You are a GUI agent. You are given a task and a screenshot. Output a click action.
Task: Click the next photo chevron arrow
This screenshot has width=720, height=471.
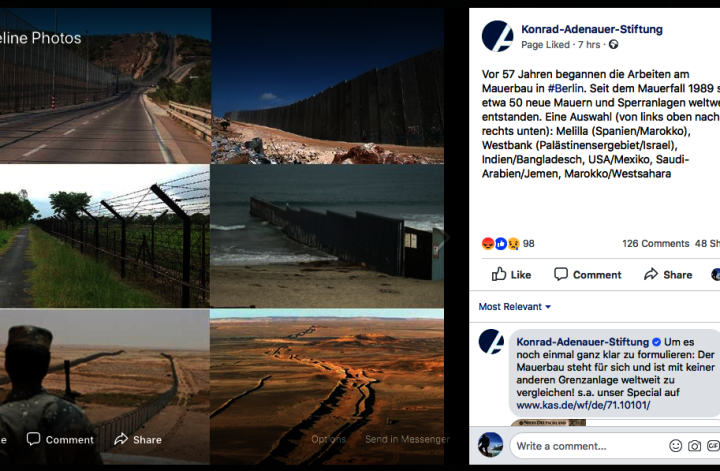[444, 237]
